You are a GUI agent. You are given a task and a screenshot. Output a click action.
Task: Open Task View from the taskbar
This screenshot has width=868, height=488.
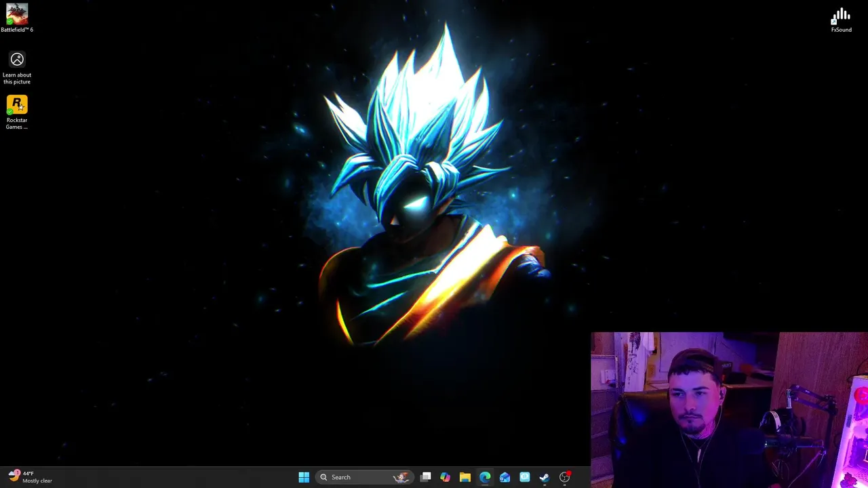coord(425,477)
